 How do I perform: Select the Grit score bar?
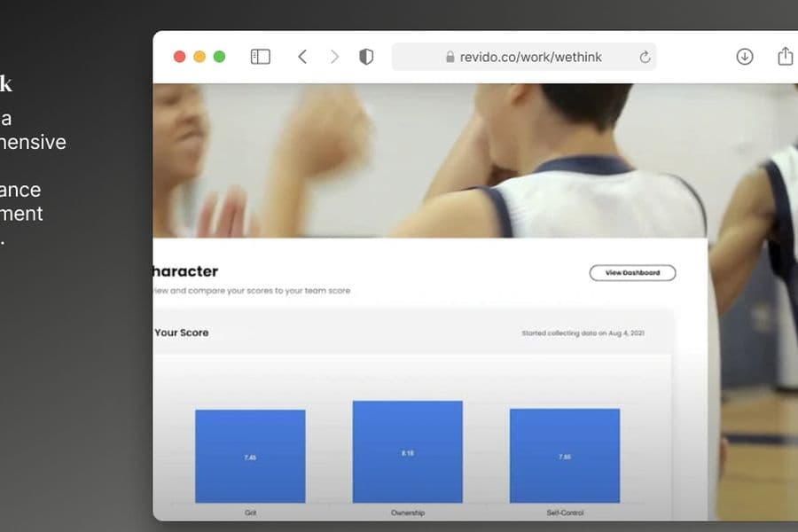coord(250,456)
